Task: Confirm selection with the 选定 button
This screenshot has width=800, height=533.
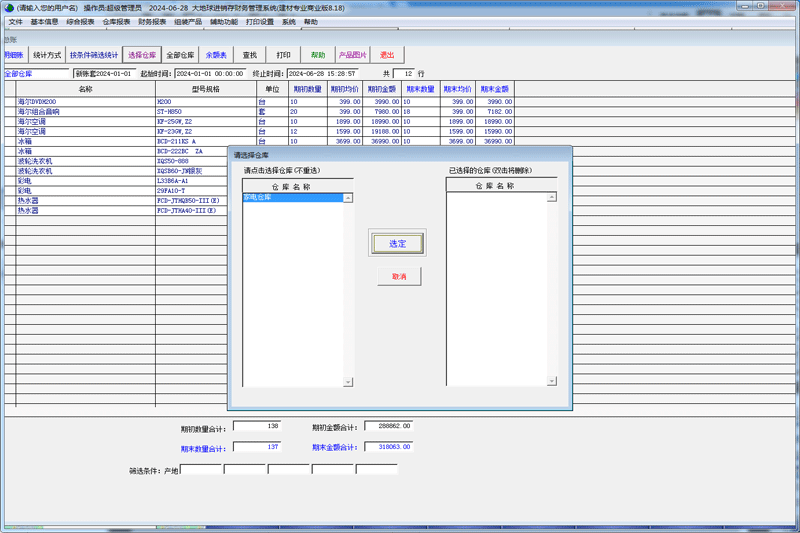Action: 397,243
